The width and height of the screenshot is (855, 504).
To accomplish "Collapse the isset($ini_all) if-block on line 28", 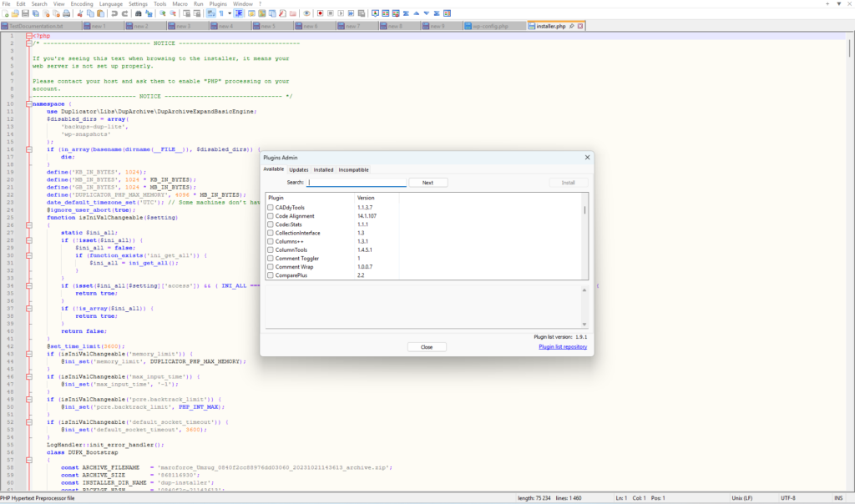I will point(29,240).
